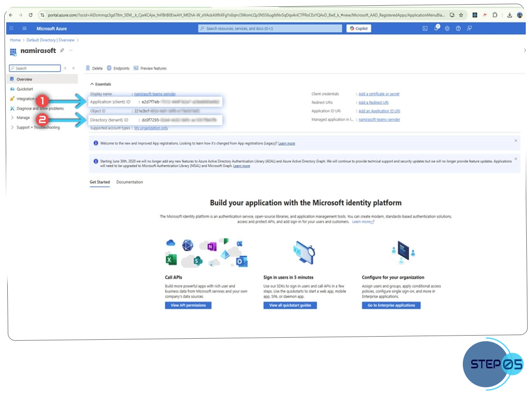Screen dimensions: 532x399
Task: Expand the Manage menu group
Action: tap(12, 118)
